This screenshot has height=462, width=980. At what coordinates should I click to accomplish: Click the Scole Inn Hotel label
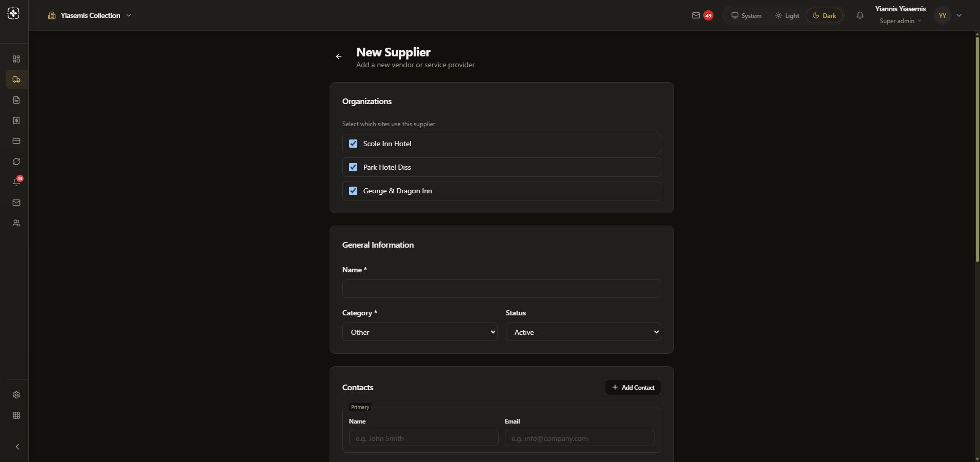pos(387,144)
